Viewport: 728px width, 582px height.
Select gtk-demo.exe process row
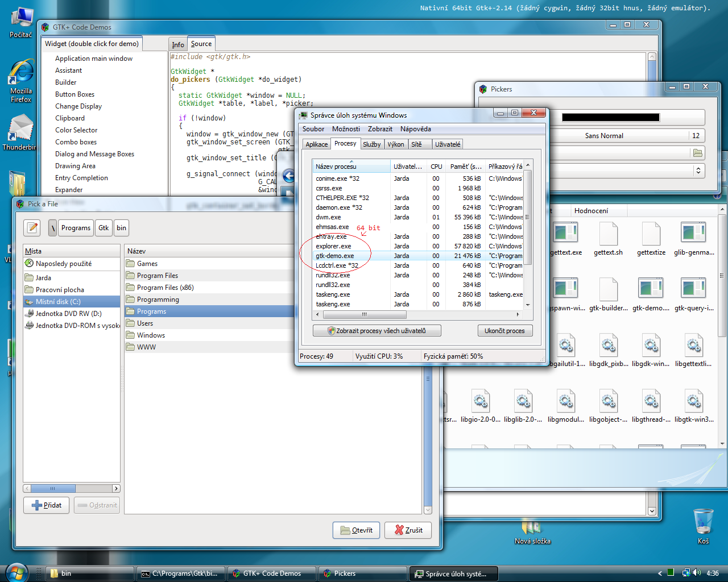pyautogui.click(x=418, y=256)
